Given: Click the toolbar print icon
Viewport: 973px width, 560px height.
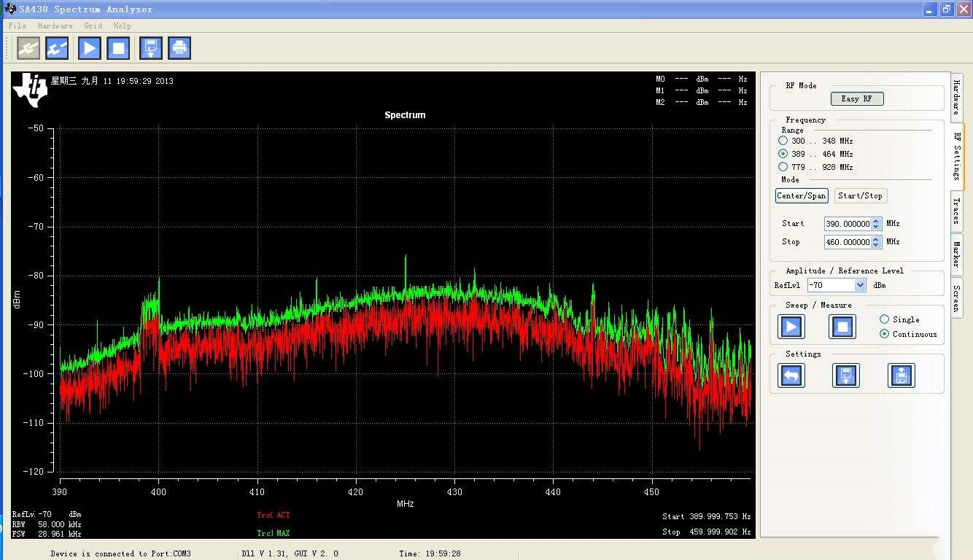Looking at the screenshot, I should [179, 48].
